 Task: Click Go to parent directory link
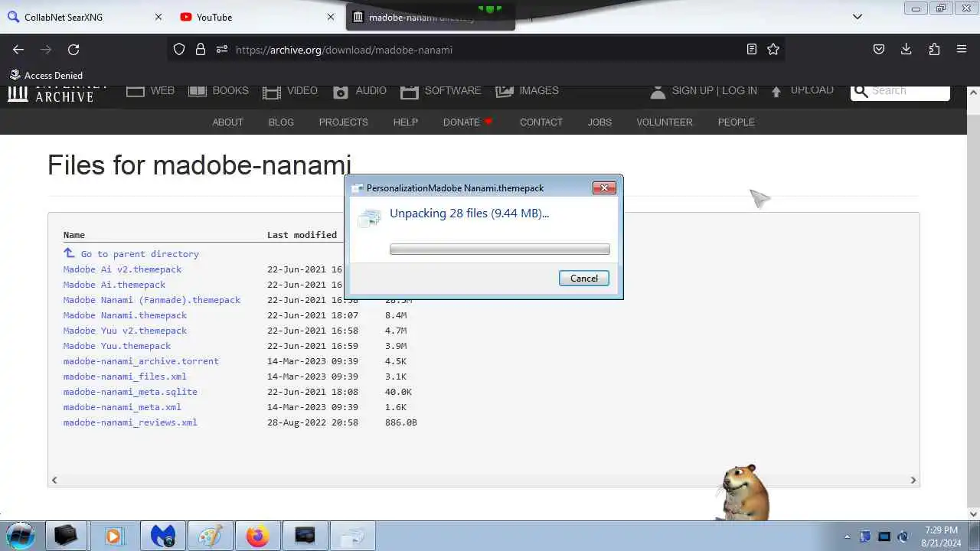(139, 254)
